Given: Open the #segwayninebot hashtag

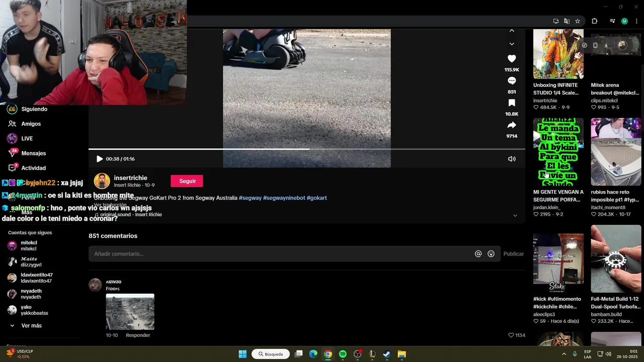Looking at the screenshot, I should coord(284,198).
